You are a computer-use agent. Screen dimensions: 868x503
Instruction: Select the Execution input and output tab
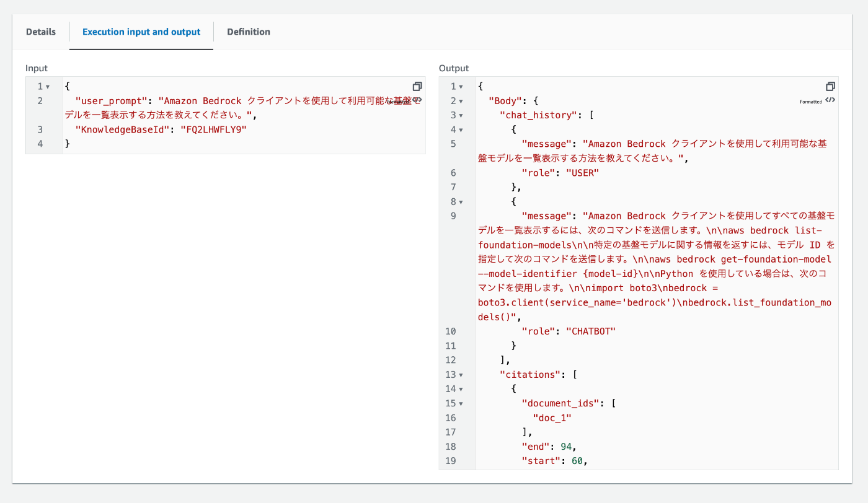click(141, 32)
